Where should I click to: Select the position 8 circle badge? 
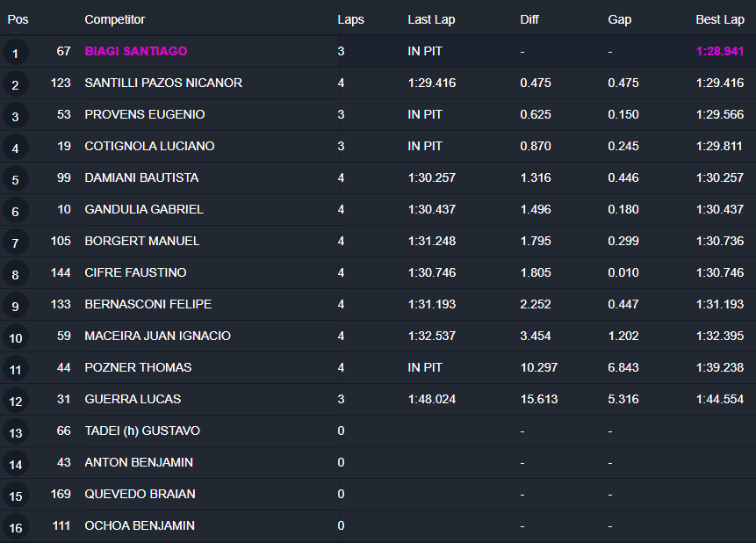15,274
